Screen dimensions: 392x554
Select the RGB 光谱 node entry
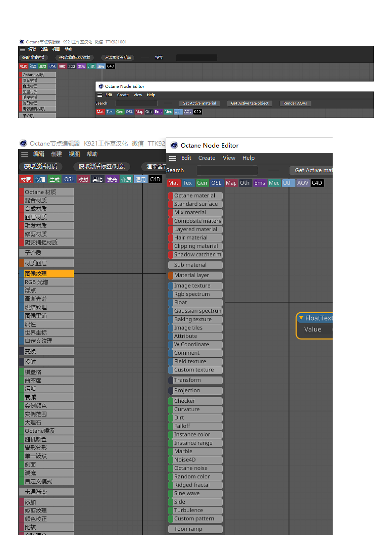tap(47, 282)
